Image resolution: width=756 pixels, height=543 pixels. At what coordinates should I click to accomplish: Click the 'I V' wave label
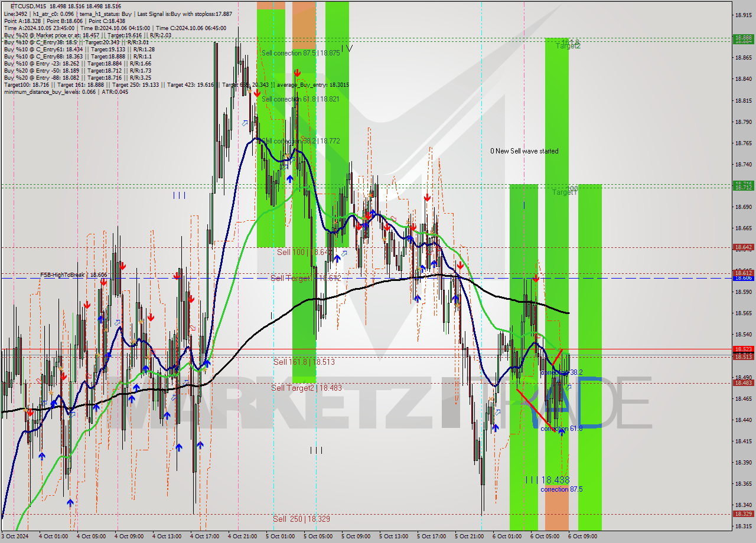click(x=347, y=48)
